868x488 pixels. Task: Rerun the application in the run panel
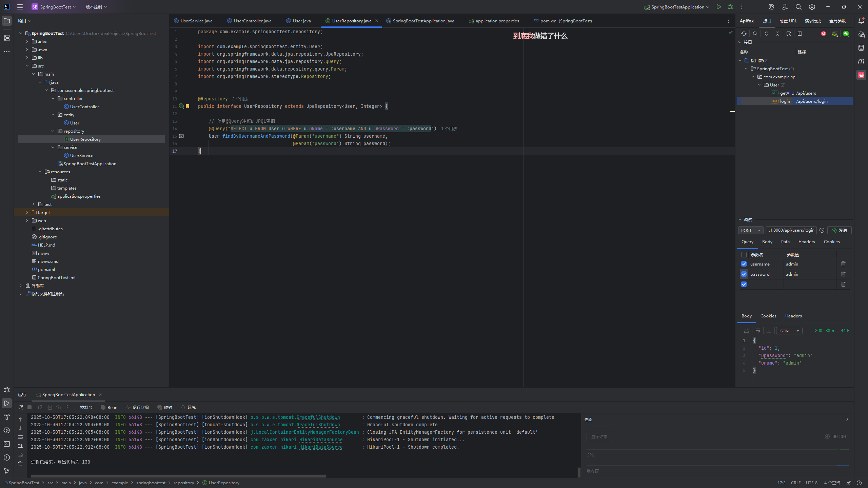coord(21,407)
